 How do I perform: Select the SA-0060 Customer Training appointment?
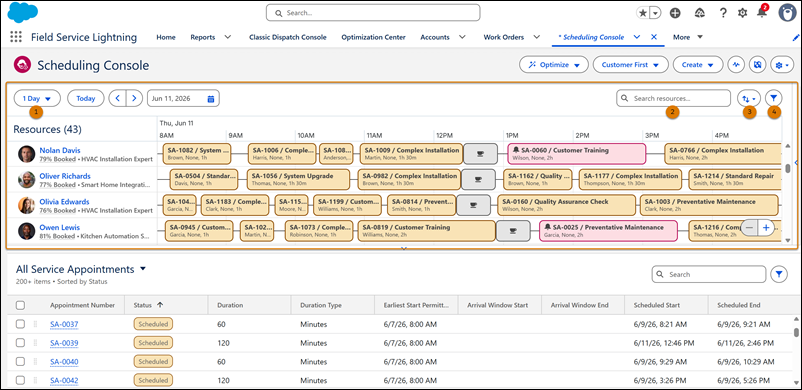577,154
